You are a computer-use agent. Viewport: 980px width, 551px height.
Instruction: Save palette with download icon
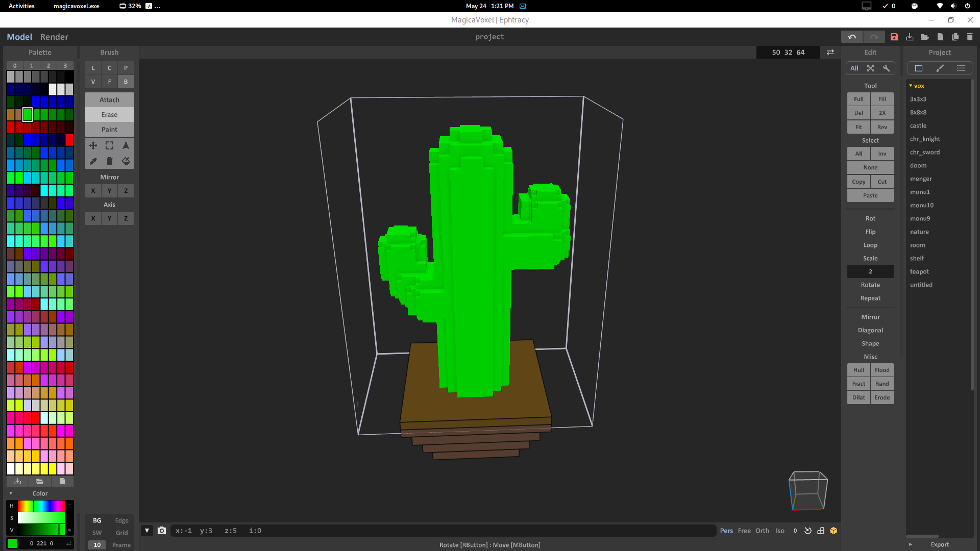pos(18,481)
